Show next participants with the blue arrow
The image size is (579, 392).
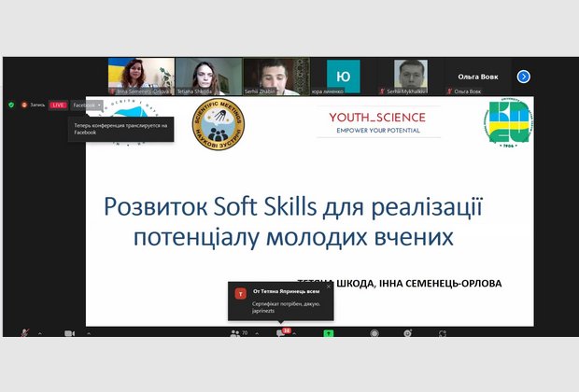point(524,77)
